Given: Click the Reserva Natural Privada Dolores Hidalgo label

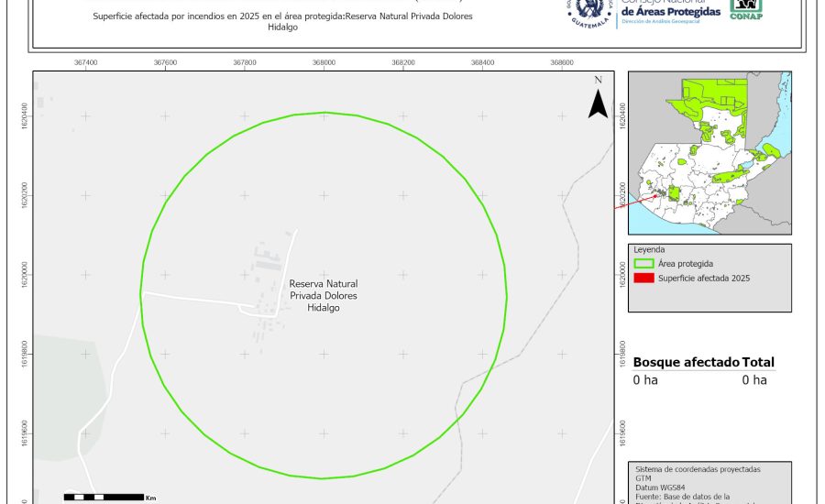Looking at the screenshot, I should pos(323,296).
